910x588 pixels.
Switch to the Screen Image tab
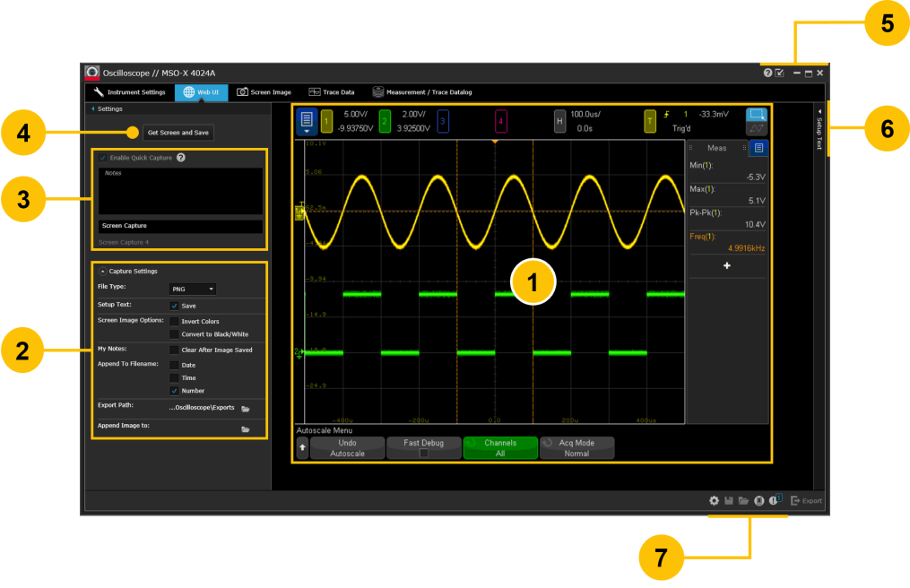[x=264, y=91]
